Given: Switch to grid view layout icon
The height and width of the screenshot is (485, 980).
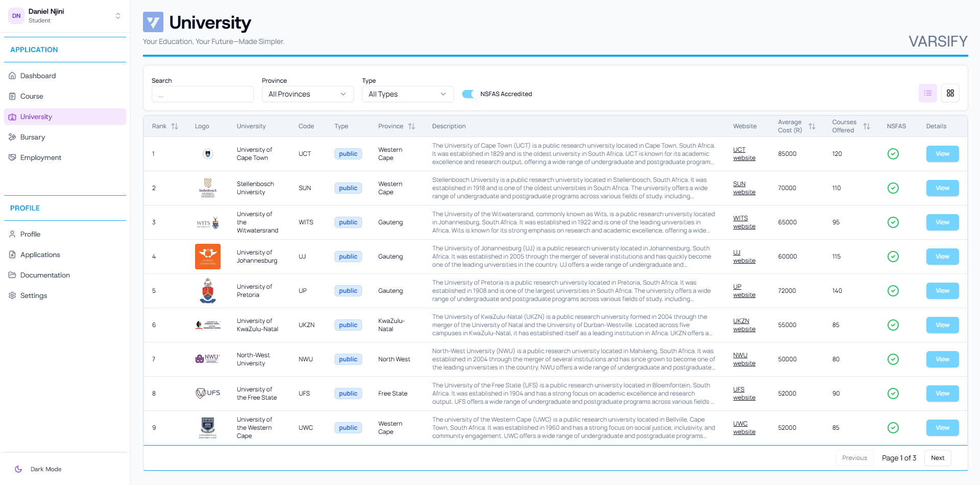Looking at the screenshot, I should (x=950, y=93).
